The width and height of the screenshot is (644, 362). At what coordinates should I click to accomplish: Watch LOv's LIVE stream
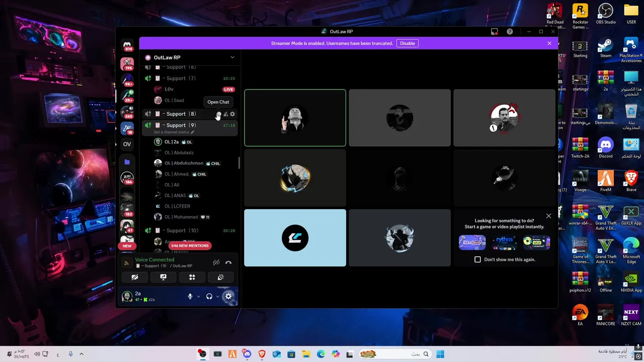(228, 89)
